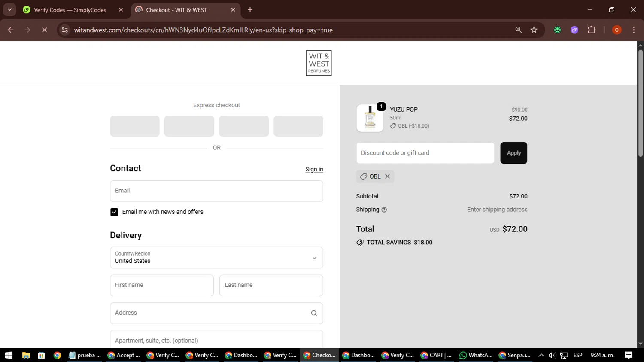This screenshot has height=362, width=644.
Task: Switch to Verify Codes — SimplyCodes tab
Action: (70, 10)
